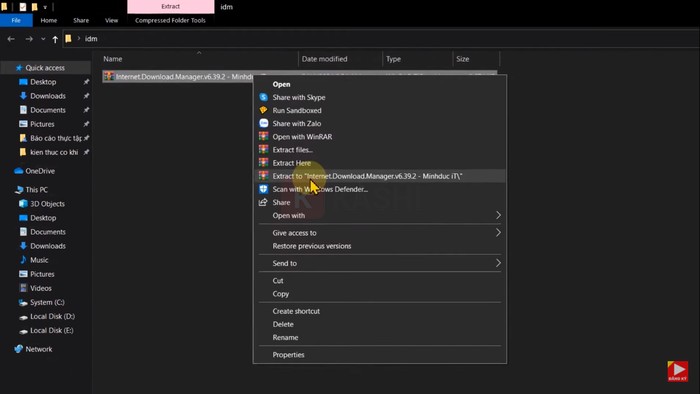Click the This PC computer icon
The height and width of the screenshot is (394, 700).
pyautogui.click(x=19, y=190)
